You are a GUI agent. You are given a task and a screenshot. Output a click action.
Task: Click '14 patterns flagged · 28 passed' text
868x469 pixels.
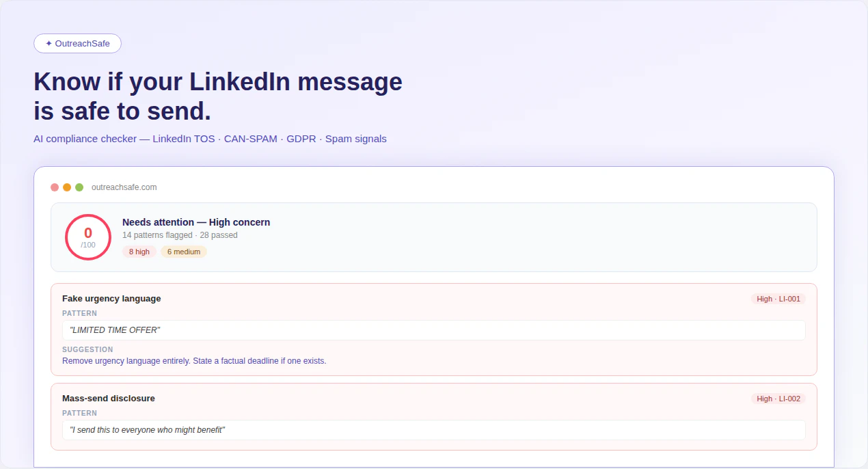180,235
